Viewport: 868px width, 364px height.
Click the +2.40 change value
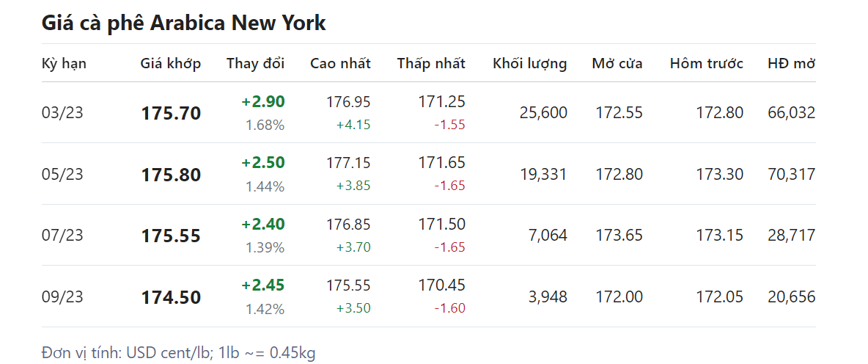(x=262, y=224)
